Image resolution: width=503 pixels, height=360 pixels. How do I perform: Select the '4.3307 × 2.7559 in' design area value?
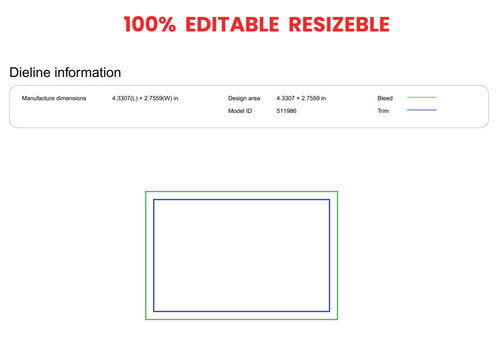pos(301,98)
